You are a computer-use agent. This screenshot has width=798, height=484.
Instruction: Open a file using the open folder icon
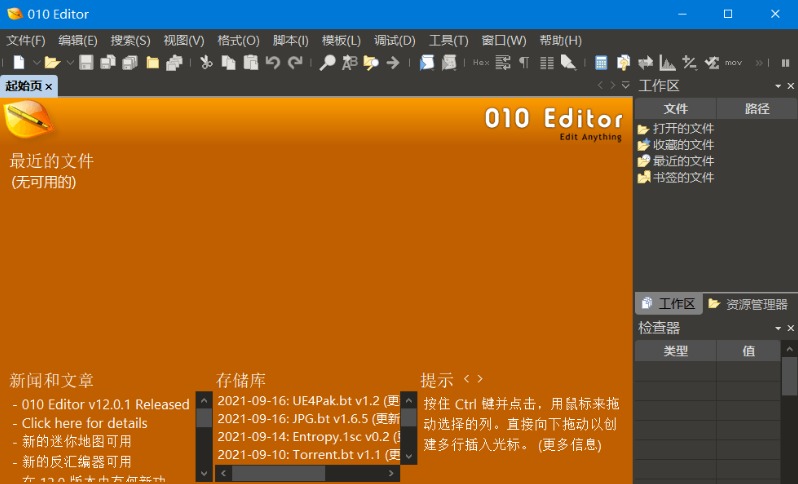pyautogui.click(x=52, y=63)
